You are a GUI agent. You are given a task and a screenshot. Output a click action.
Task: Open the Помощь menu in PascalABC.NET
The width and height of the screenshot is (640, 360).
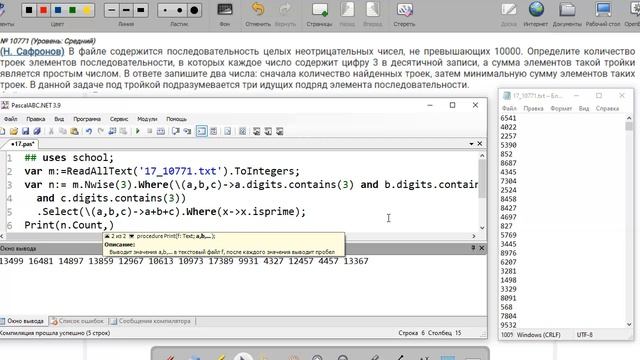(x=176, y=119)
